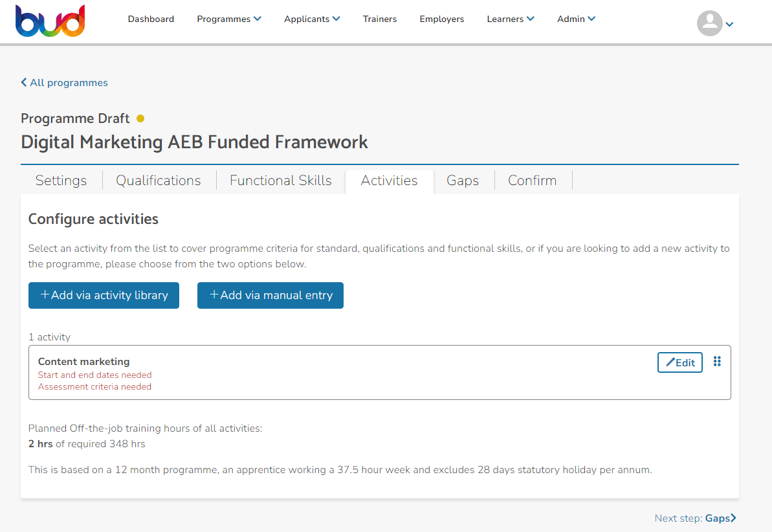The image size is (772, 532).
Task: Click the Add via manual entry button
Action: [x=270, y=295]
